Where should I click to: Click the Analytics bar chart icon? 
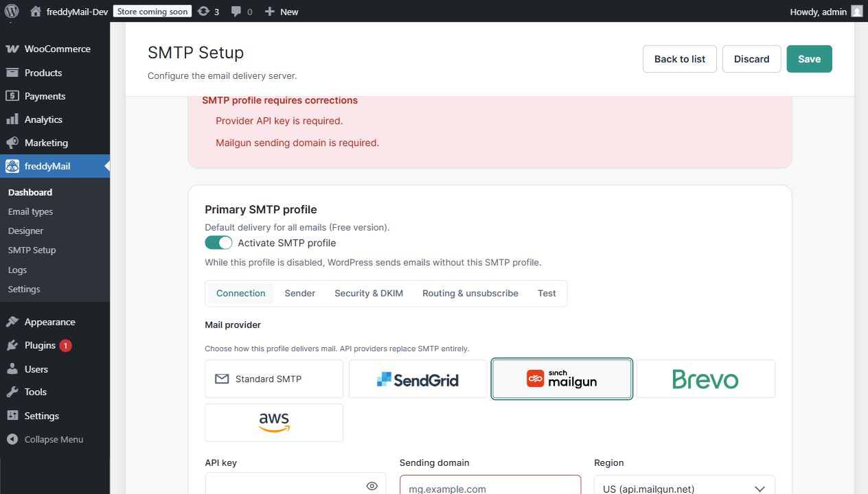tap(12, 119)
